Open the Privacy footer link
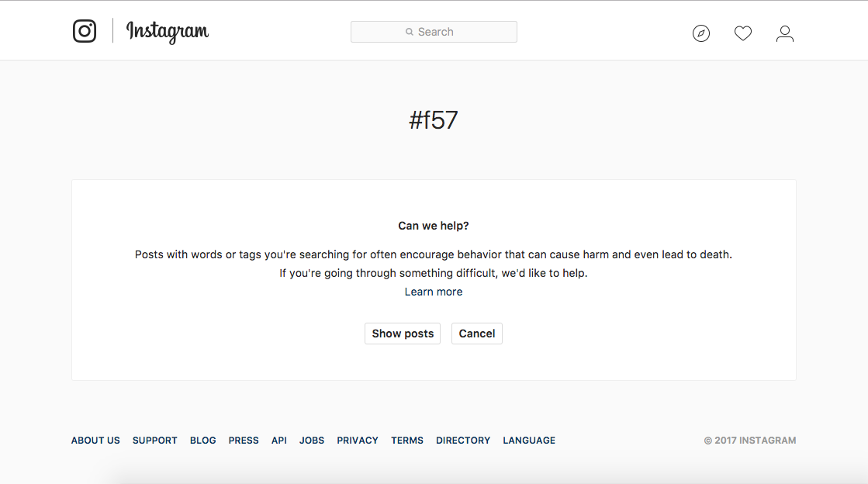868x484 pixels. [358, 441]
